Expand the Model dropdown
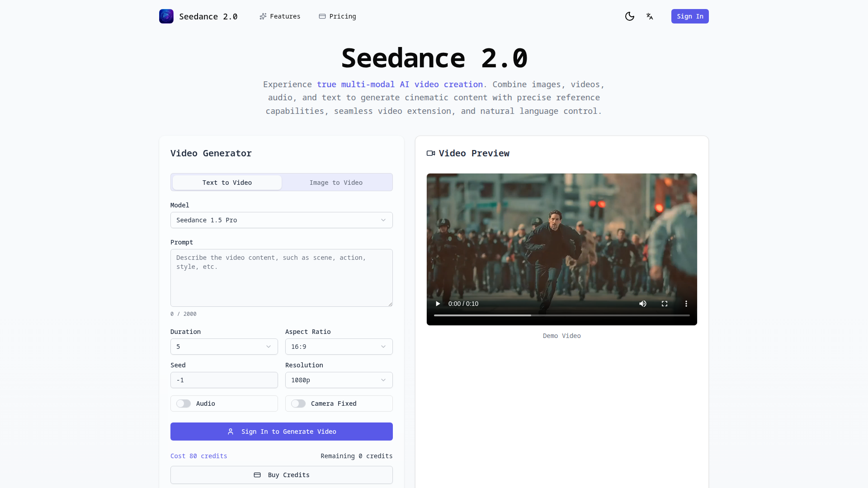The height and width of the screenshot is (488, 868). point(281,220)
